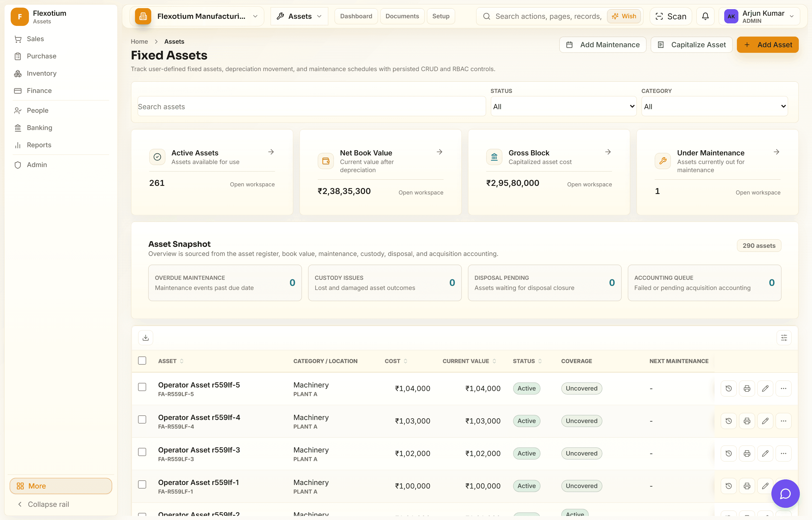View history for Operator Asset r559lf-5
This screenshot has height=520, width=812.
tap(729, 388)
